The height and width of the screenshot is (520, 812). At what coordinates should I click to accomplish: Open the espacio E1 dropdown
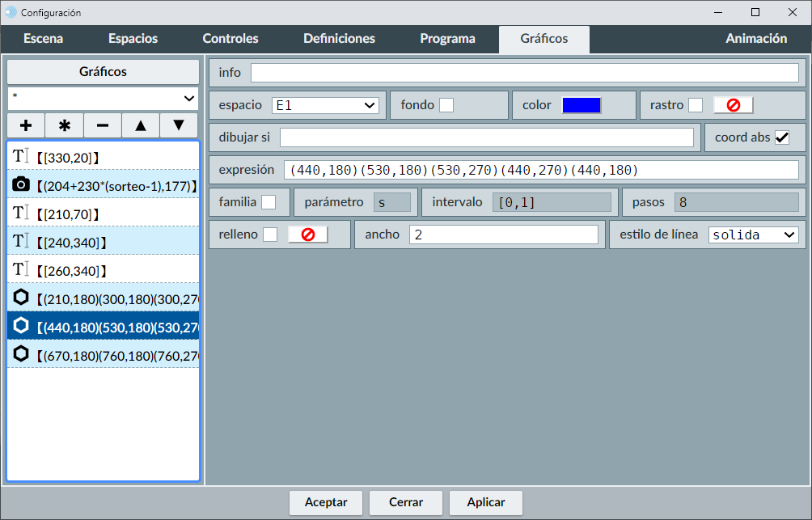click(325, 105)
